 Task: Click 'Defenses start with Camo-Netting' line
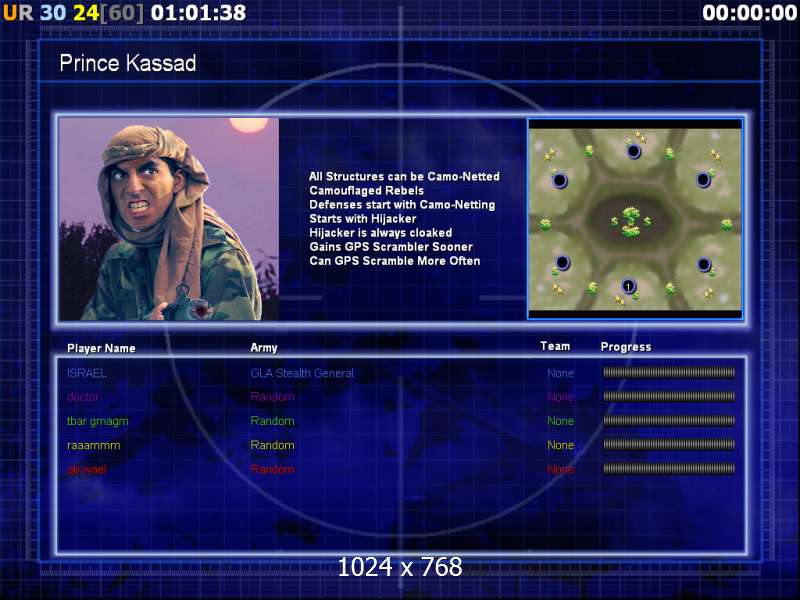pyautogui.click(x=402, y=205)
